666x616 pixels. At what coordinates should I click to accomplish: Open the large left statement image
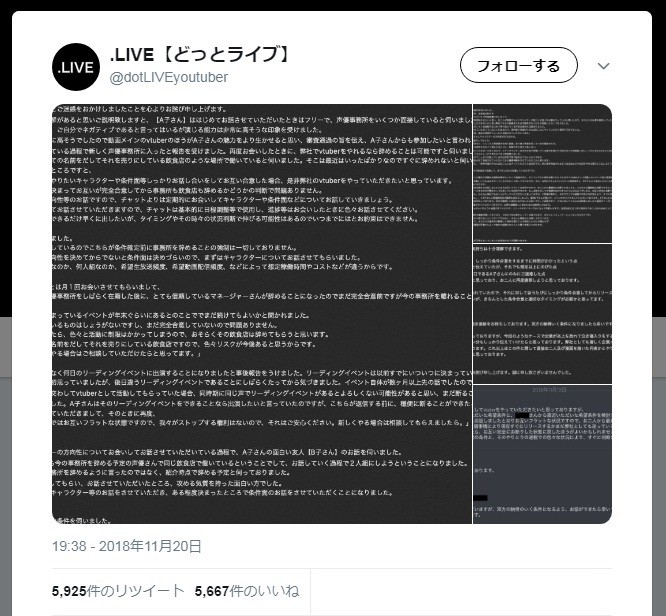(262, 314)
